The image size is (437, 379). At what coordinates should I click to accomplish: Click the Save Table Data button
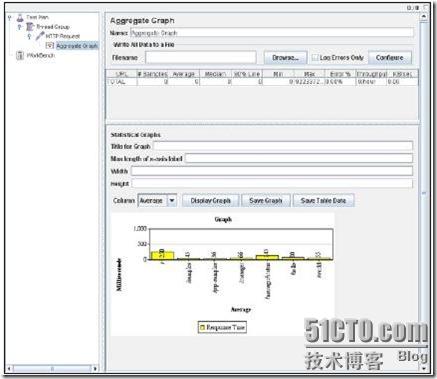tap(323, 201)
